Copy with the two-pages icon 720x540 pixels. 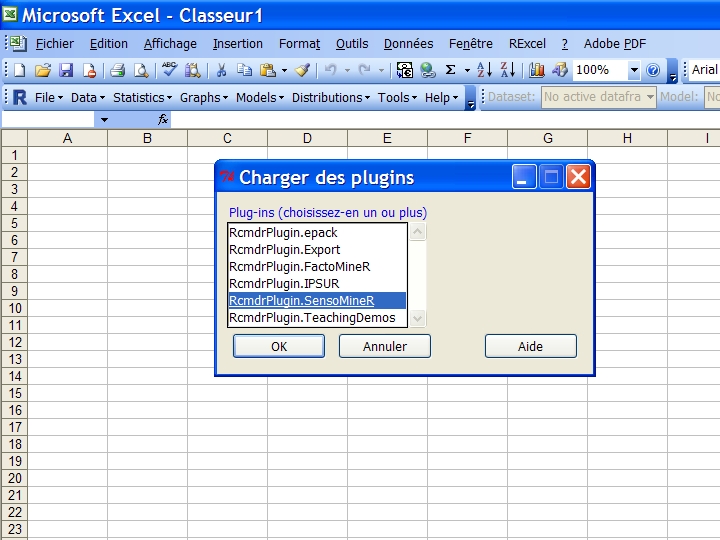pos(244,70)
